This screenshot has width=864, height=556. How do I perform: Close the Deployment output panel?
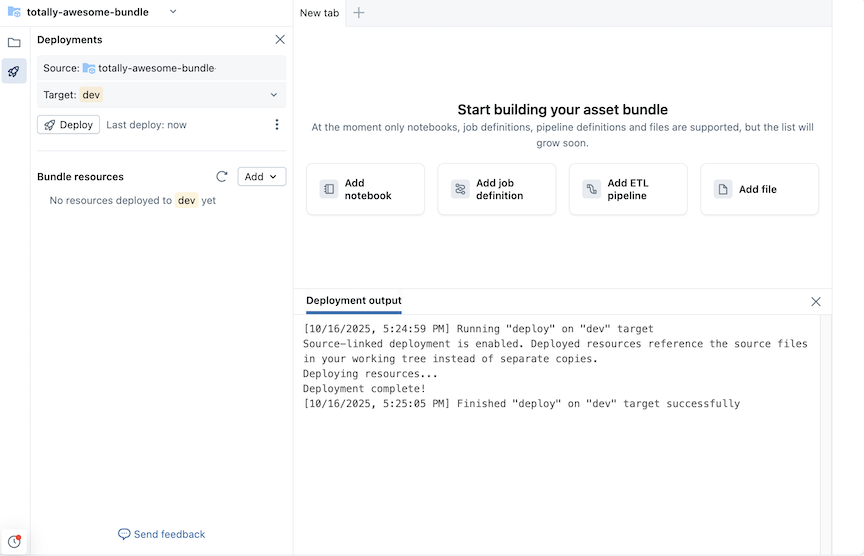point(816,301)
